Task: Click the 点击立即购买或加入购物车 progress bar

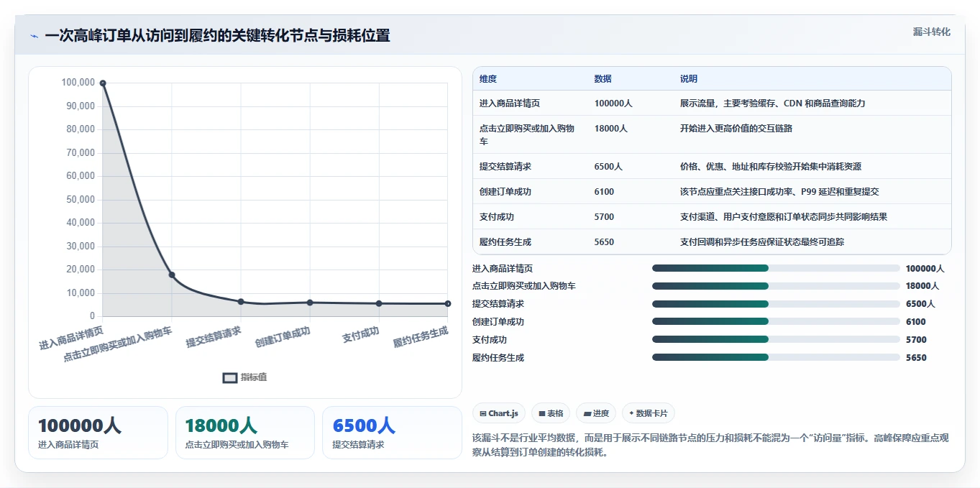Action: pos(776,286)
